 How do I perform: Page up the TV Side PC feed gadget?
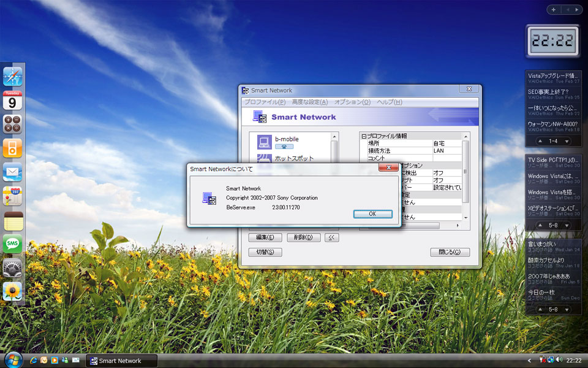point(540,225)
